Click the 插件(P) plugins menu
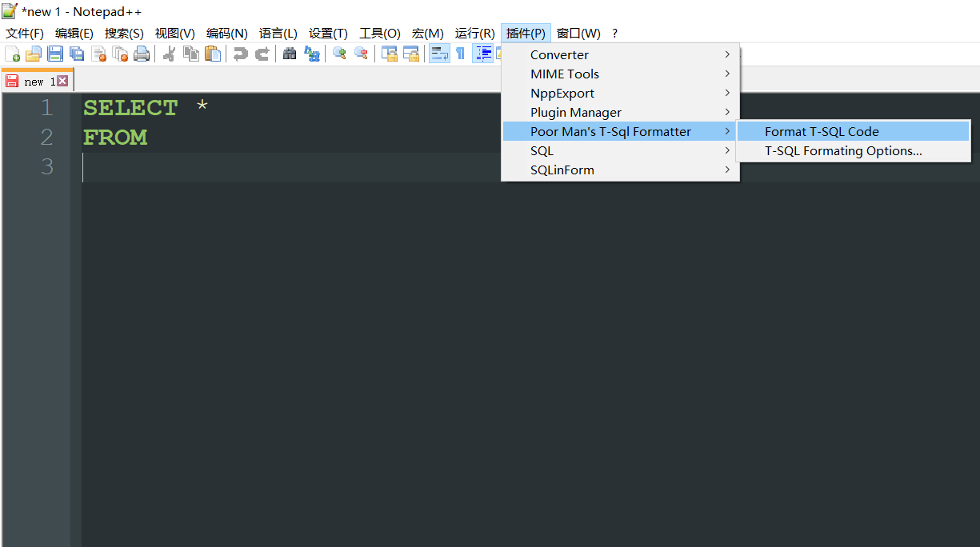980x547 pixels. (x=526, y=33)
